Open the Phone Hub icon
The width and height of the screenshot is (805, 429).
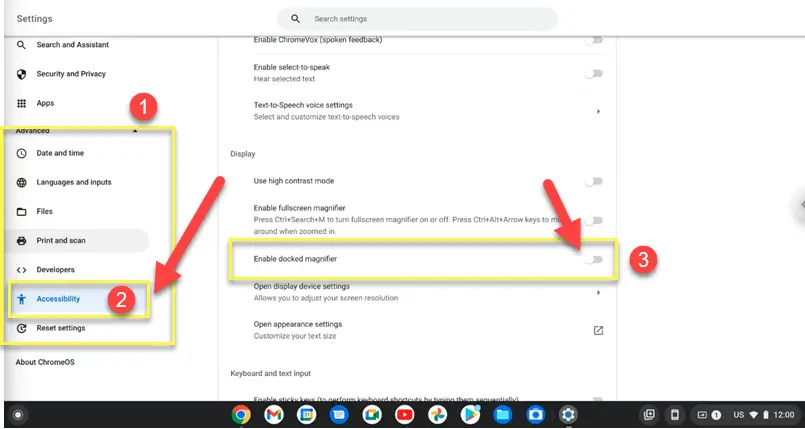click(x=675, y=415)
